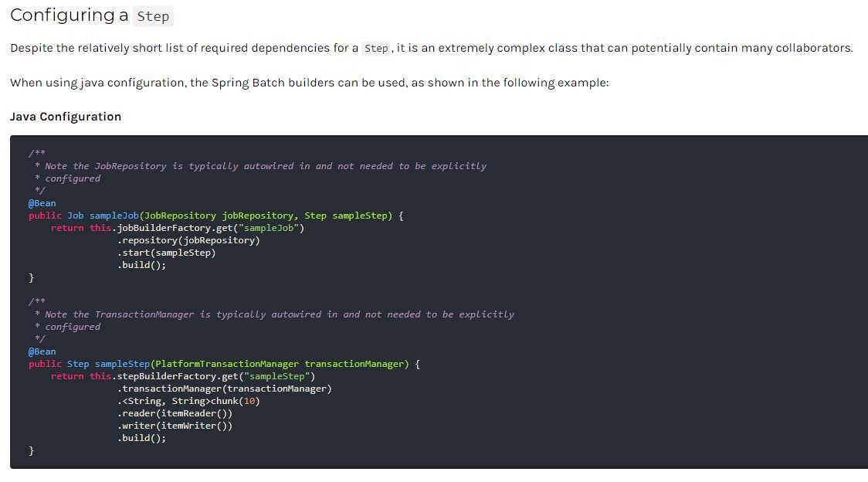This screenshot has width=868, height=482.
Task: Click the 'public Job sampleJob' method signature
Action: point(216,216)
